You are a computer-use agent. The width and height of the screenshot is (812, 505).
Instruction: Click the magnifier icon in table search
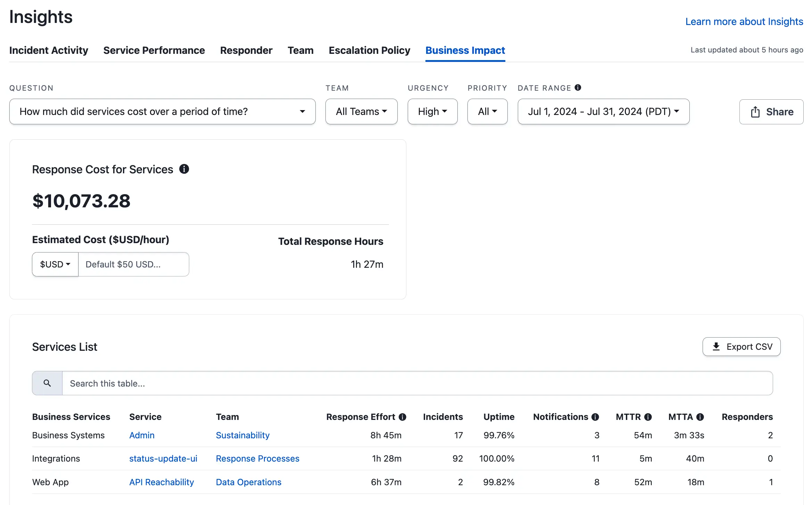point(47,383)
